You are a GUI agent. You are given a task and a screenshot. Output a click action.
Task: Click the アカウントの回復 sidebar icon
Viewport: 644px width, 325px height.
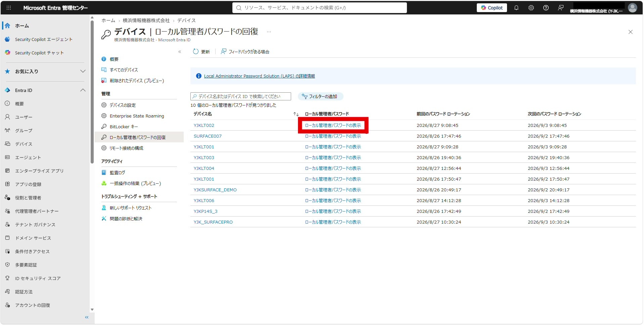7,305
